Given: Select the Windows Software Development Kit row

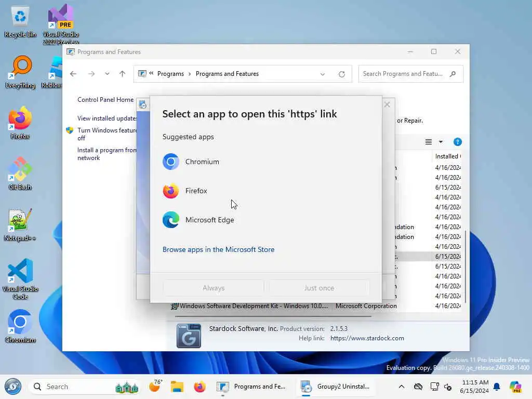Looking at the screenshot, I should (315, 305).
